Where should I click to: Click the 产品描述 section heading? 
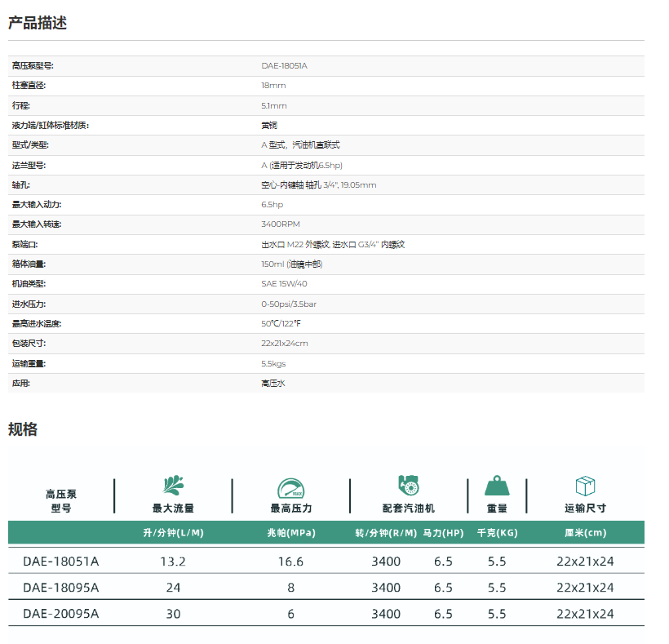(x=38, y=23)
